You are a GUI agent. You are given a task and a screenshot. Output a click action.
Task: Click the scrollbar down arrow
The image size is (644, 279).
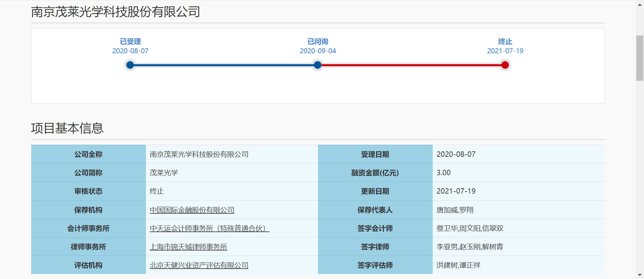[x=640, y=275]
